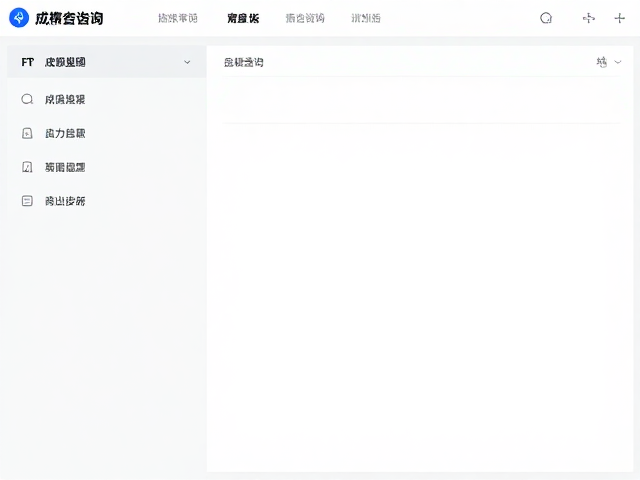Open the sidebar entry beside the magnifier icon
The width and height of the screenshot is (640, 480).
(65, 100)
